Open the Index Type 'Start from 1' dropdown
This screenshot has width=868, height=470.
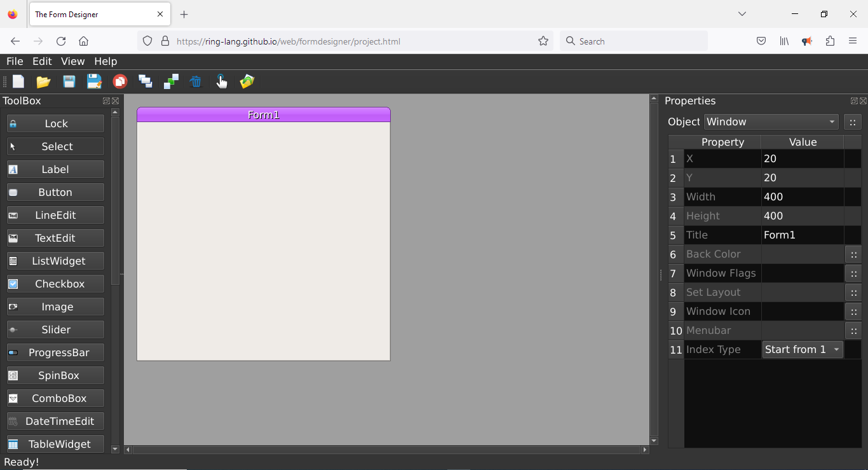point(803,350)
